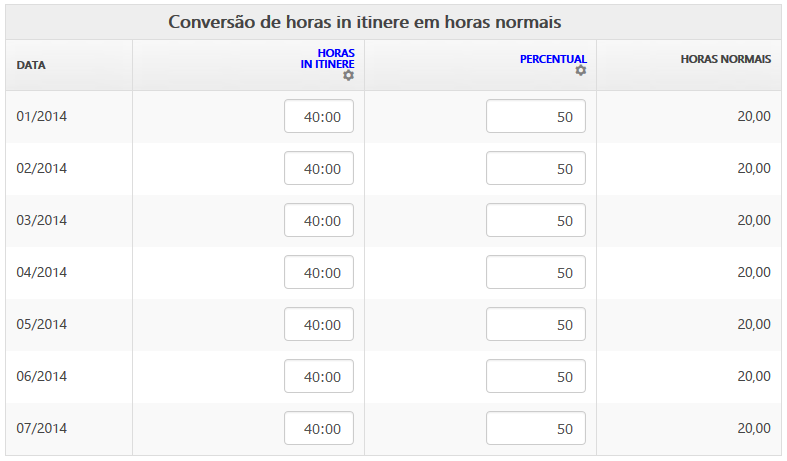
Task: Click the HORAS NORMAIS column header
Action: point(726,59)
